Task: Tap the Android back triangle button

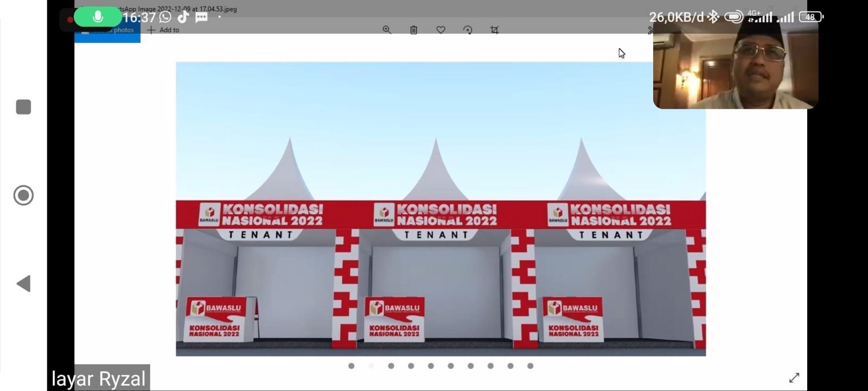Action: (x=23, y=283)
